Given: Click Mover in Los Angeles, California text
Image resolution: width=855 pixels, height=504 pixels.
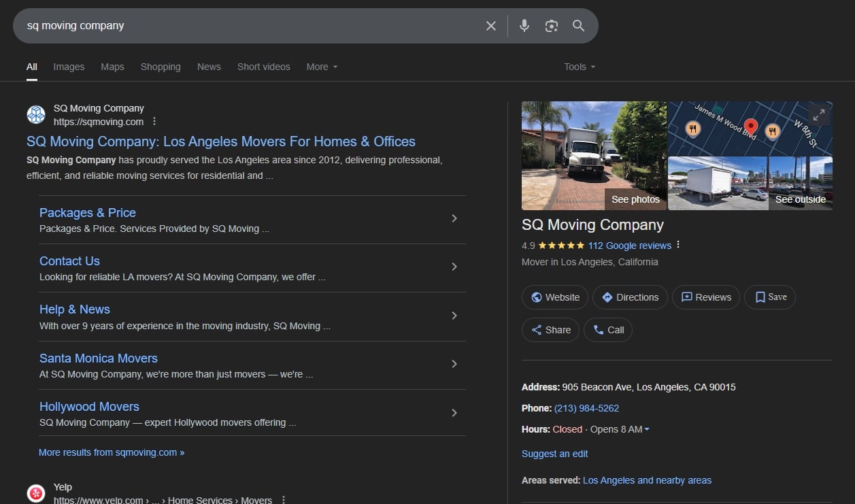Looking at the screenshot, I should tap(590, 262).
